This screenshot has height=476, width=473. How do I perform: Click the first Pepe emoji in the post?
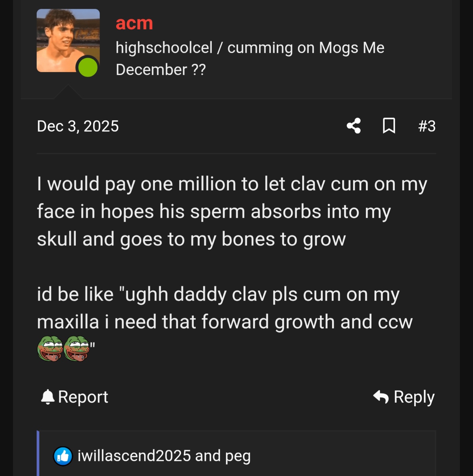click(50, 349)
